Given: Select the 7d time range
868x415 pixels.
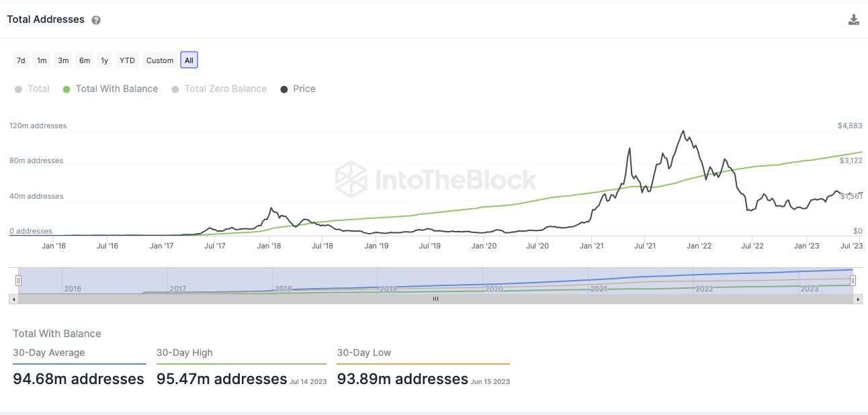Looking at the screenshot, I should click(x=21, y=60).
